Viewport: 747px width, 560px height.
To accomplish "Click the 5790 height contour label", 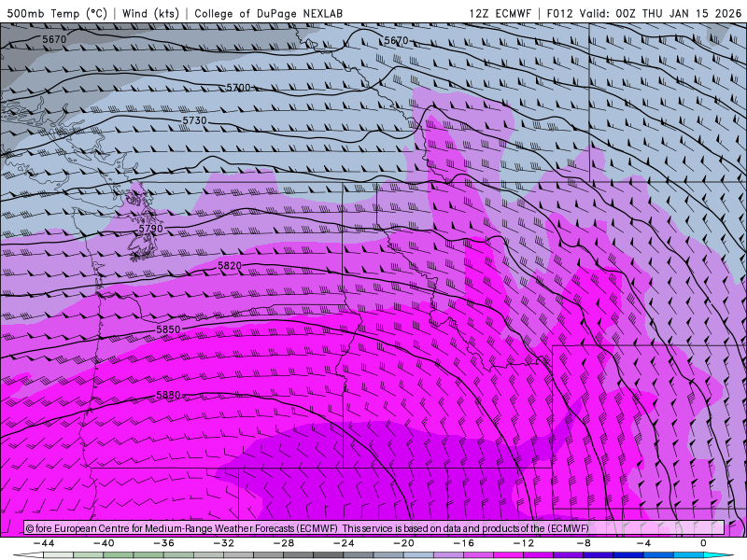I will pos(151,229).
